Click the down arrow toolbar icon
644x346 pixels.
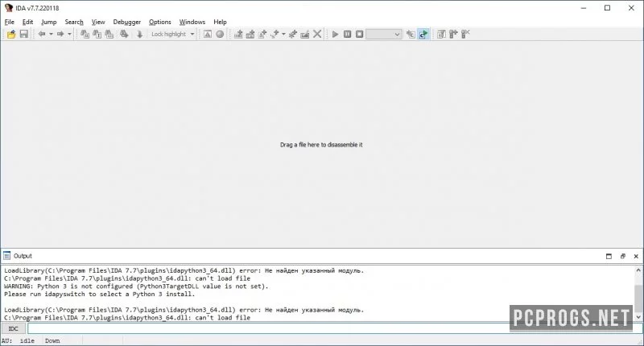click(139, 34)
